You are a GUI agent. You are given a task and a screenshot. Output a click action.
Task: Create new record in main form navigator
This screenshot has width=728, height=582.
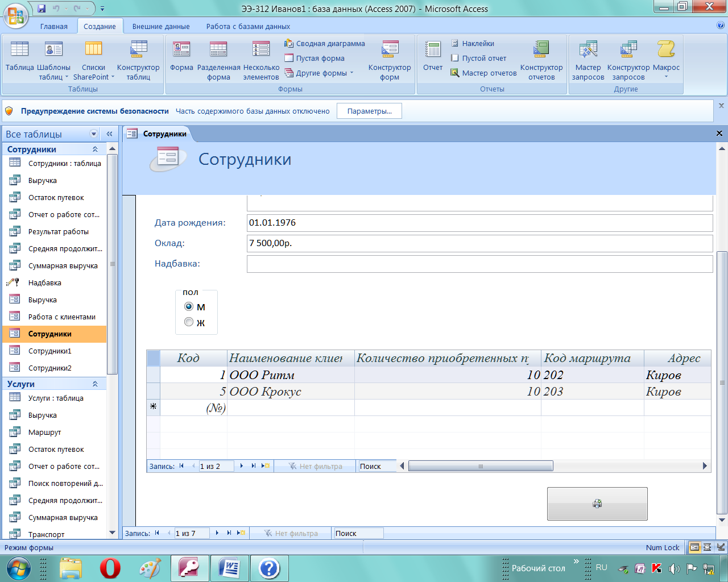(241, 533)
